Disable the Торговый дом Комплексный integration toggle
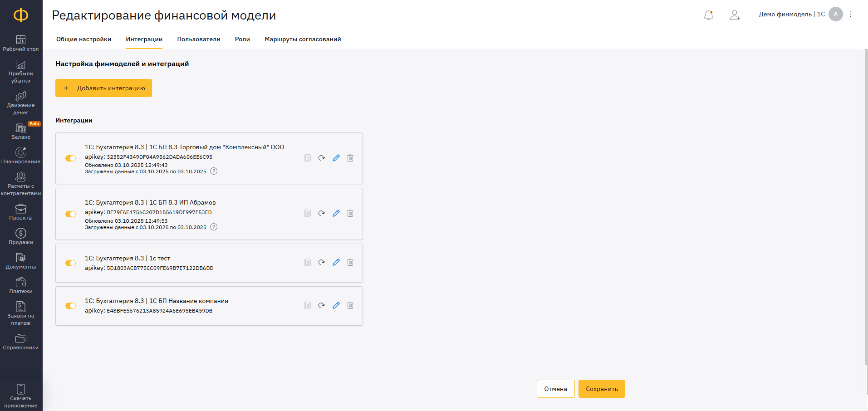868x411 pixels. (x=70, y=158)
